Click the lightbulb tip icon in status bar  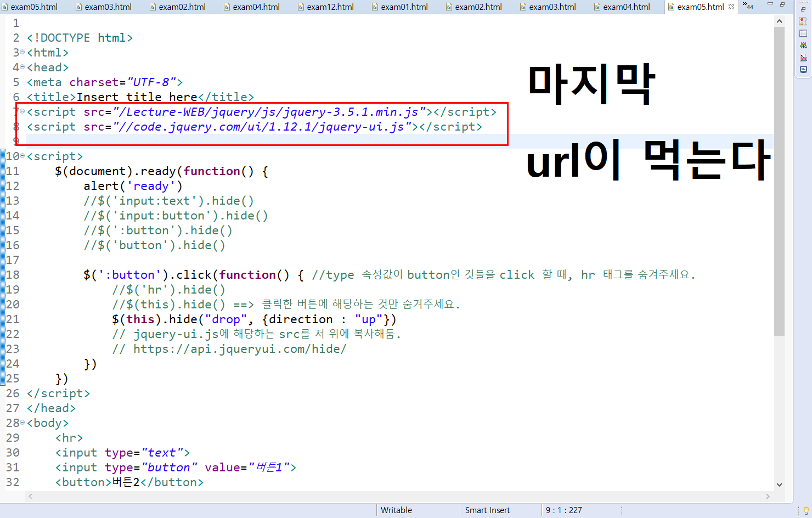(806, 511)
